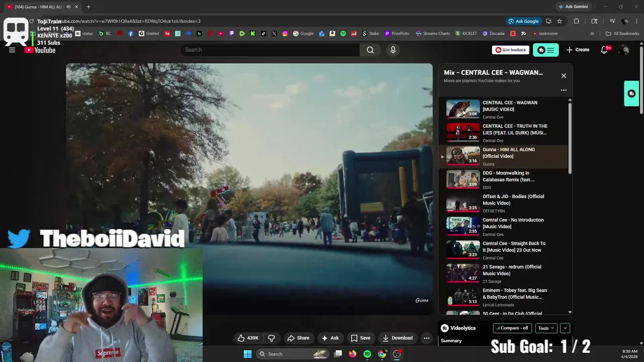Open the mix playlist three-dot options
The image size is (644, 362).
click(563, 90)
